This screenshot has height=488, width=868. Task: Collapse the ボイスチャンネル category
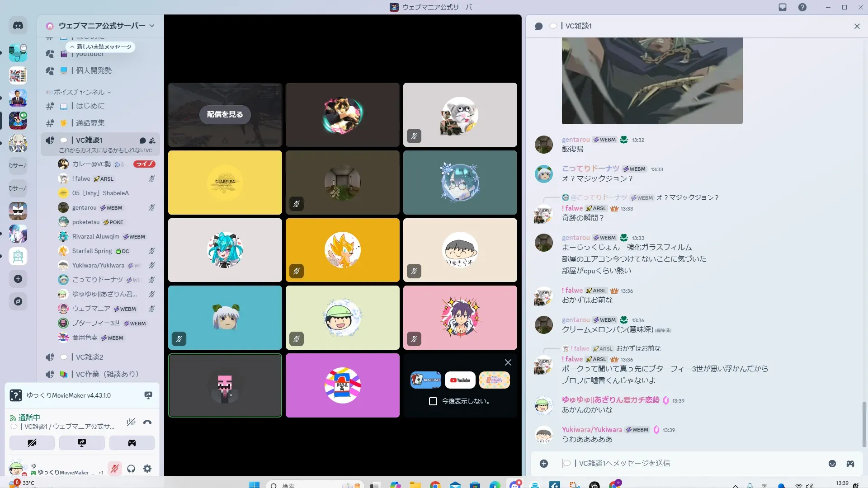(x=79, y=92)
